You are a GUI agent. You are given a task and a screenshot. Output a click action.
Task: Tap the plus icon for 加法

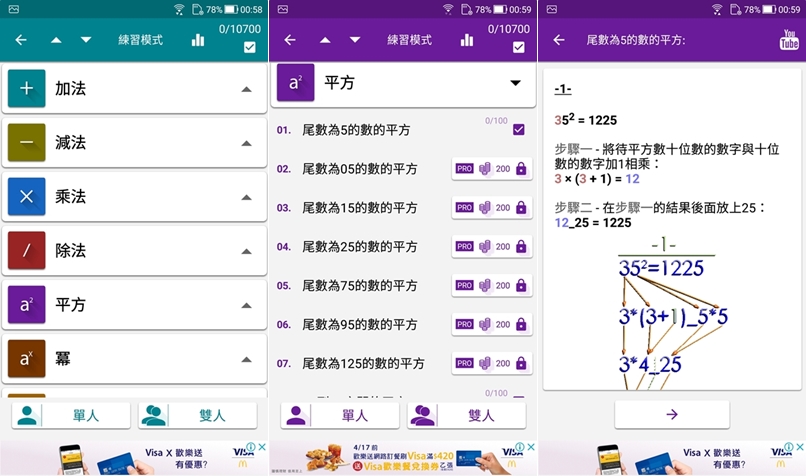click(27, 88)
